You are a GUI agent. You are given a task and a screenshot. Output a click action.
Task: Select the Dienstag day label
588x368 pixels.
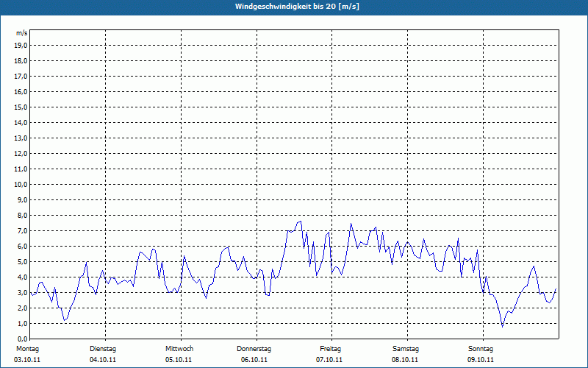[103, 349]
